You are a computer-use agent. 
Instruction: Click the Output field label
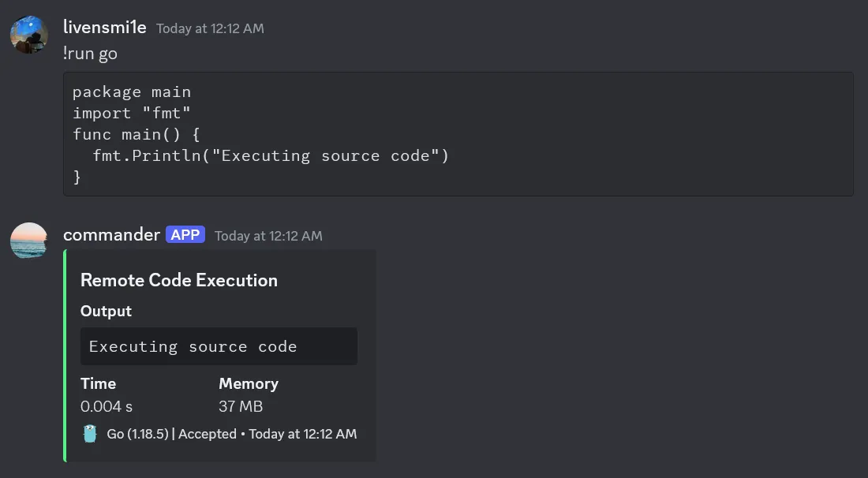coord(105,311)
